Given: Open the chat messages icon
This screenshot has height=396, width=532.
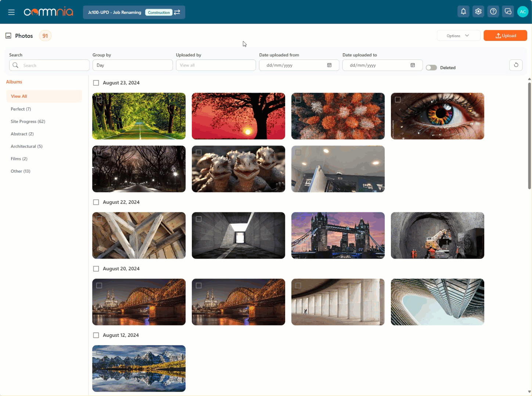Looking at the screenshot, I should tap(508, 12).
